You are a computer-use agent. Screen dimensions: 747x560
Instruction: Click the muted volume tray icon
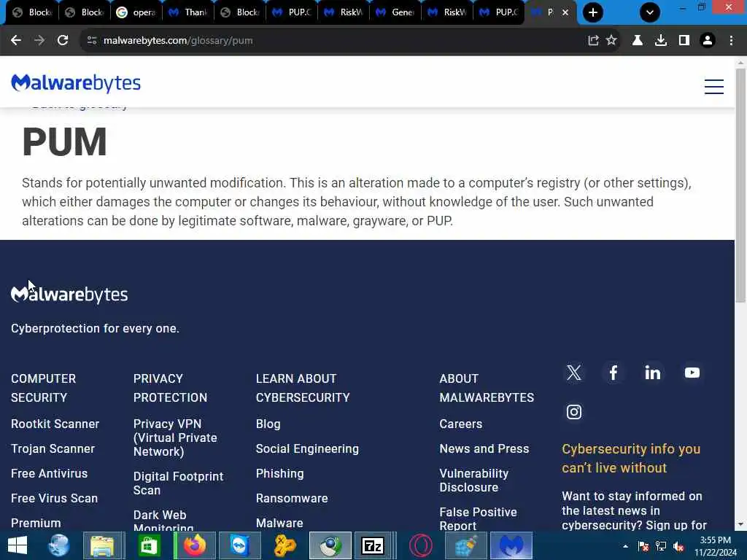pos(679,546)
